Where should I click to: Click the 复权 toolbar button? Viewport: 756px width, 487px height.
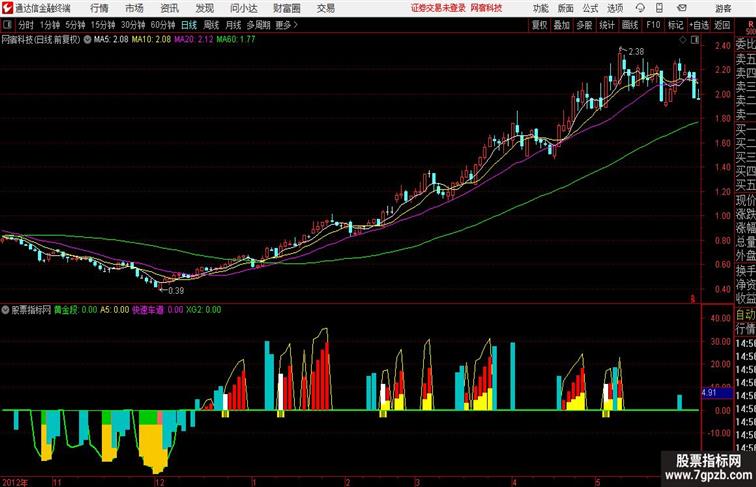[540, 25]
